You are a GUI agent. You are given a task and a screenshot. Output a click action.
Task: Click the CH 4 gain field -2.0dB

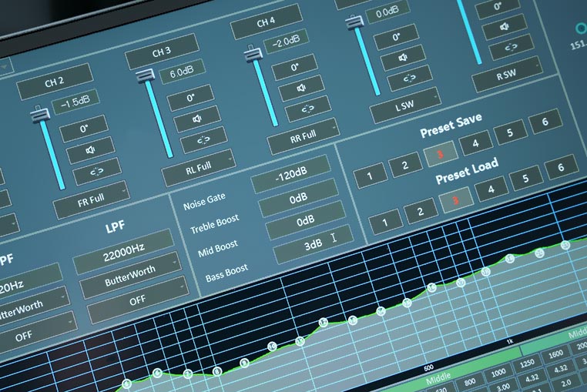tap(287, 41)
